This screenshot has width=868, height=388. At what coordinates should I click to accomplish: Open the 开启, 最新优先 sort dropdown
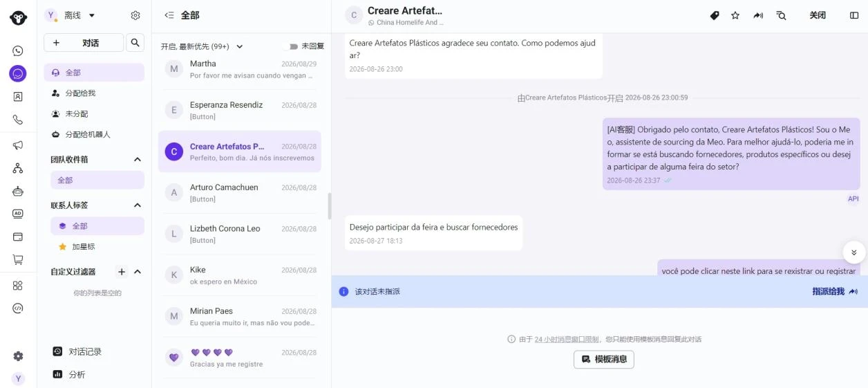click(202, 46)
